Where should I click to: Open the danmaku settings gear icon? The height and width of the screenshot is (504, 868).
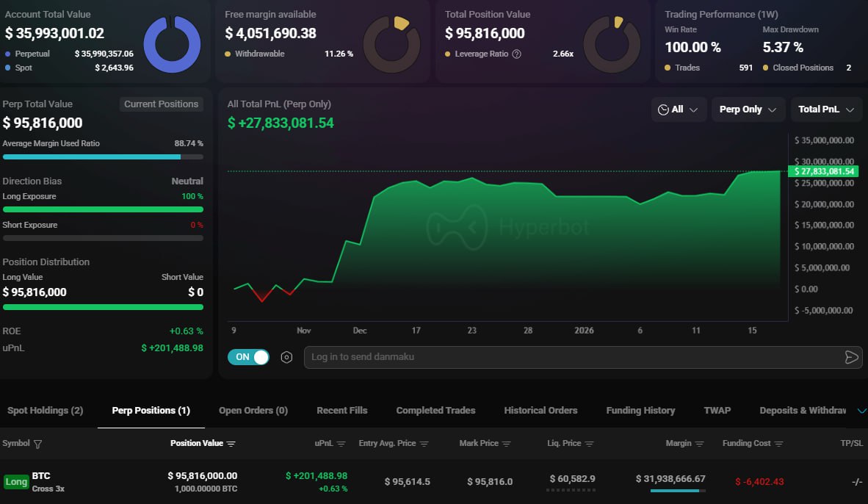click(286, 357)
